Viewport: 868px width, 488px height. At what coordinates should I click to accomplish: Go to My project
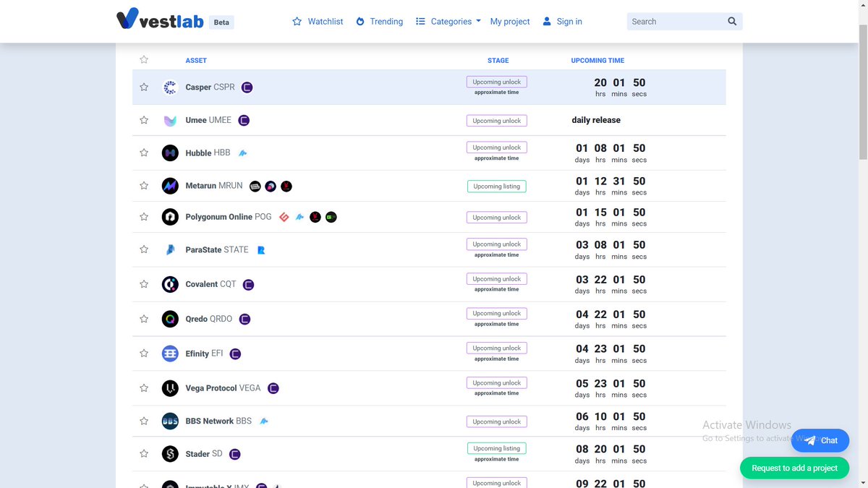click(510, 22)
